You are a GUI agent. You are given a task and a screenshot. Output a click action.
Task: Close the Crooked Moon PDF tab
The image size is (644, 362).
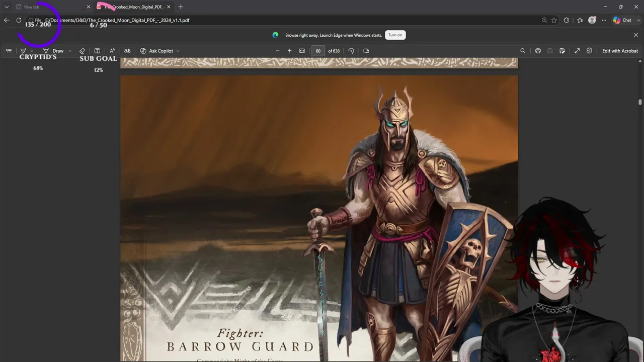(x=169, y=7)
